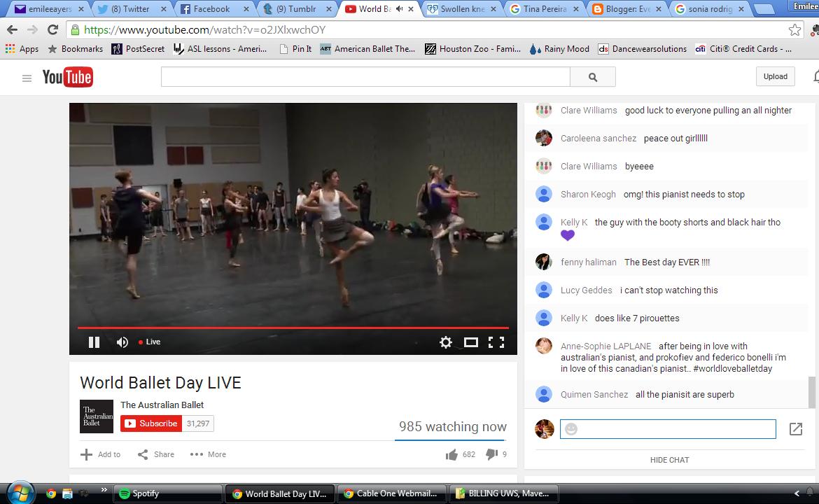
Task: Bookmark page with star icon
Action: tap(794, 30)
